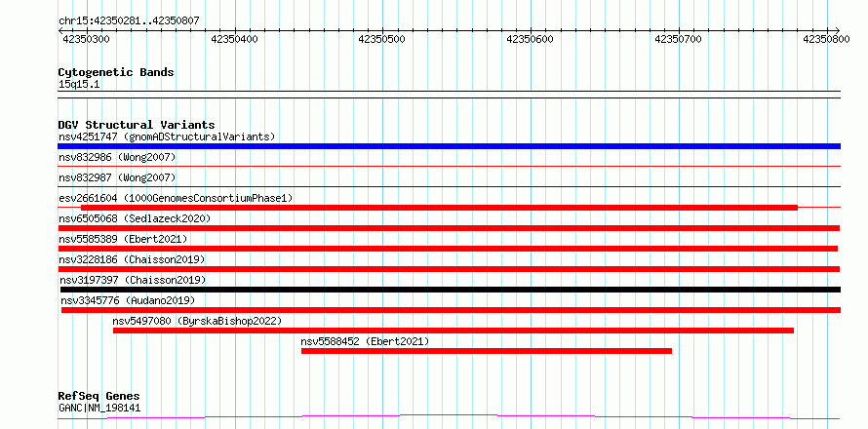Viewport: 868px width, 429px height.
Task: Click the black nsv3197397 variant bar
Action: [451, 290]
